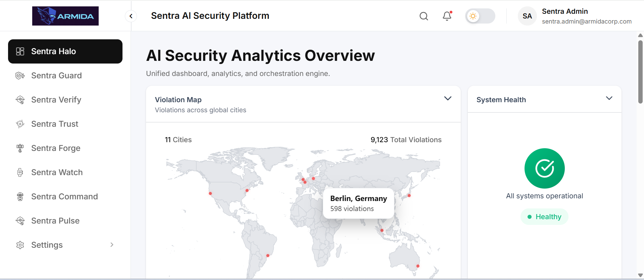Click the Settings gear icon
The width and height of the screenshot is (644, 280).
pos(20,245)
